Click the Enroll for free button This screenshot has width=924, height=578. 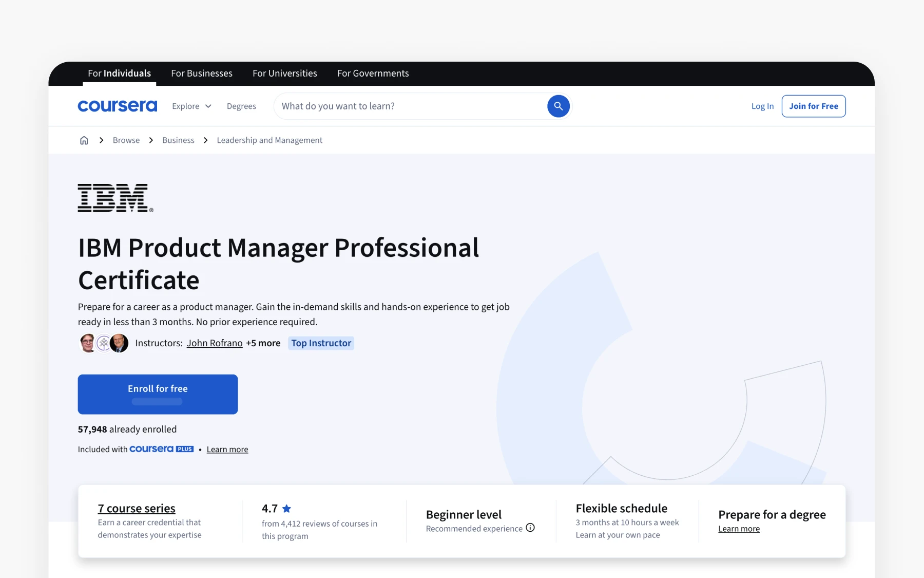coord(158,394)
